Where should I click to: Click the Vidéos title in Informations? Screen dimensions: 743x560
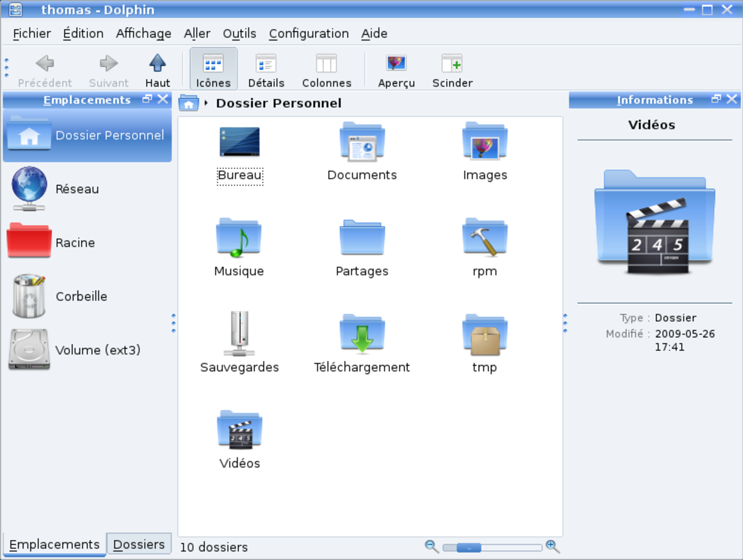[x=651, y=124]
